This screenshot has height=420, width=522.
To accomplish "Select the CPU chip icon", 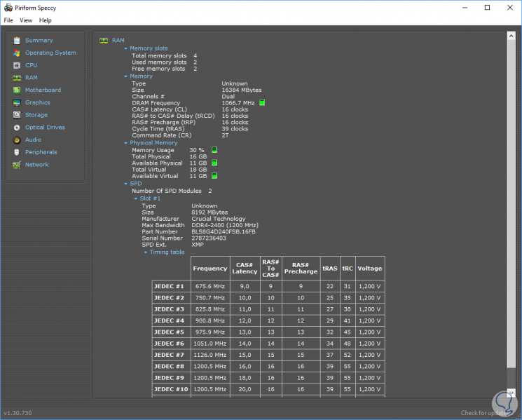I will pos(16,65).
